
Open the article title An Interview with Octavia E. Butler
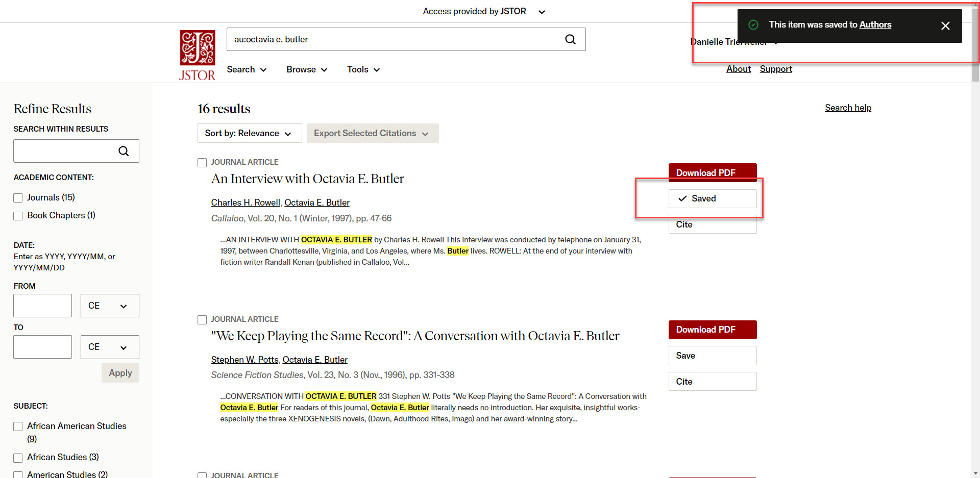[307, 179]
